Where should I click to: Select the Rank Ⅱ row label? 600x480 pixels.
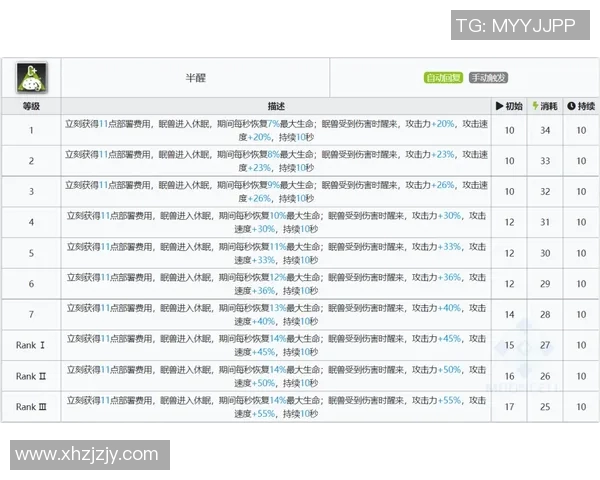pos(31,376)
